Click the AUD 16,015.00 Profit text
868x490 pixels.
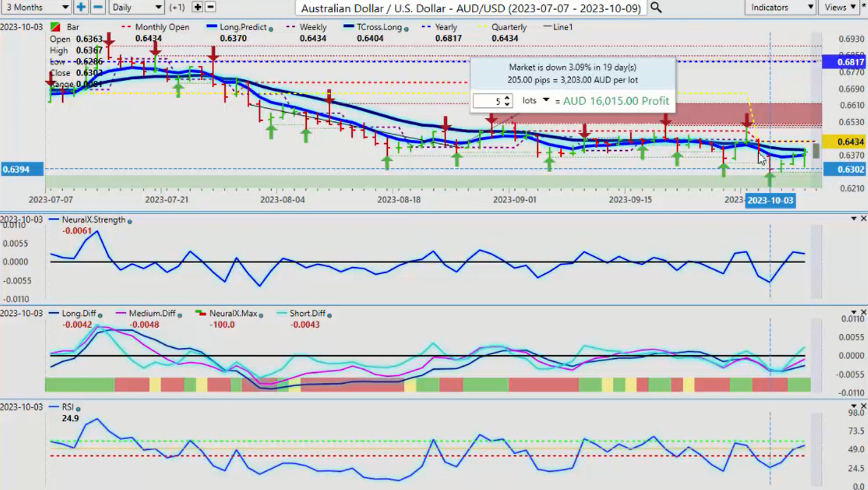pyautogui.click(x=616, y=101)
